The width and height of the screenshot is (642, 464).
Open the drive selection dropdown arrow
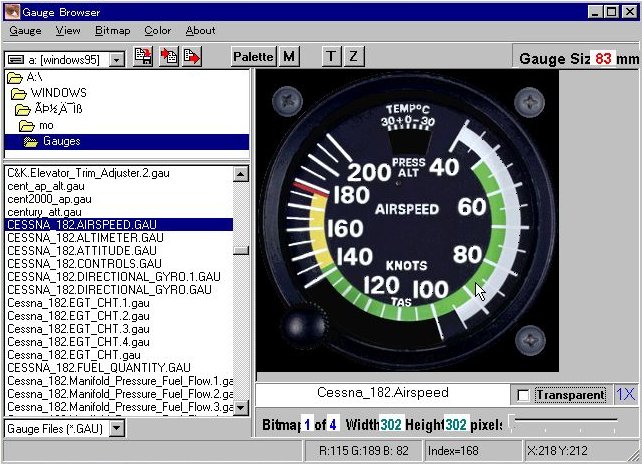[117, 60]
